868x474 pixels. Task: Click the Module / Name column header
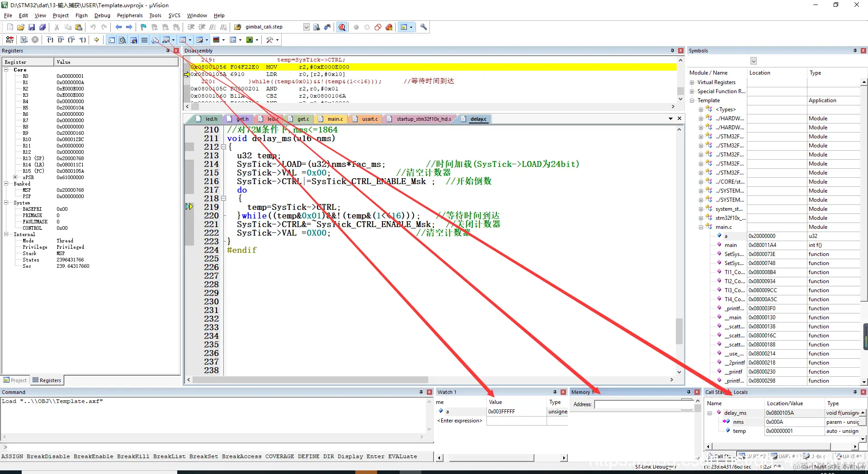coord(717,73)
